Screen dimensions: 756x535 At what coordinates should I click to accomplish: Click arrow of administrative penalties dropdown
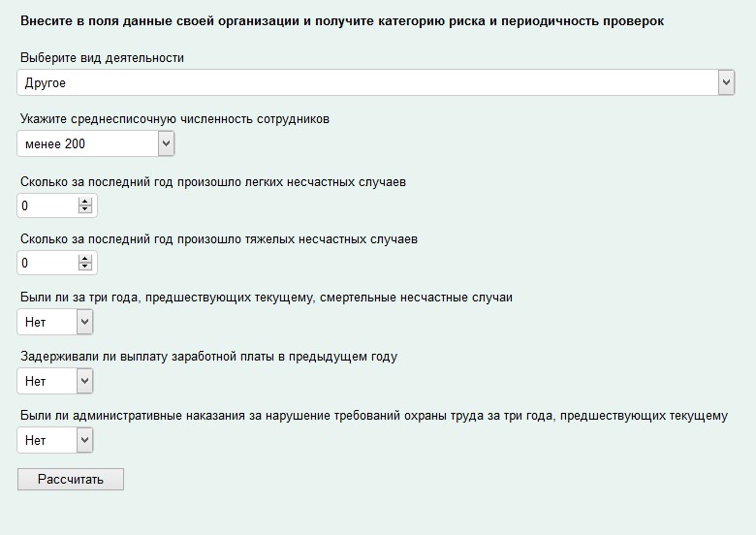coord(85,440)
